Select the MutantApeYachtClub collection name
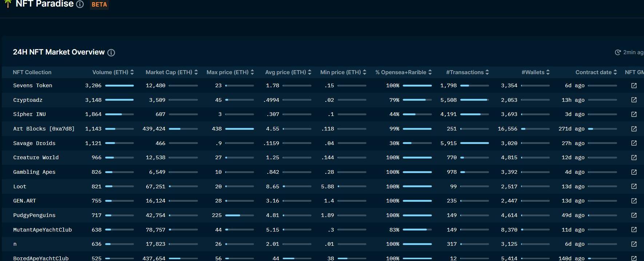This screenshot has width=644, height=261. pos(43,230)
